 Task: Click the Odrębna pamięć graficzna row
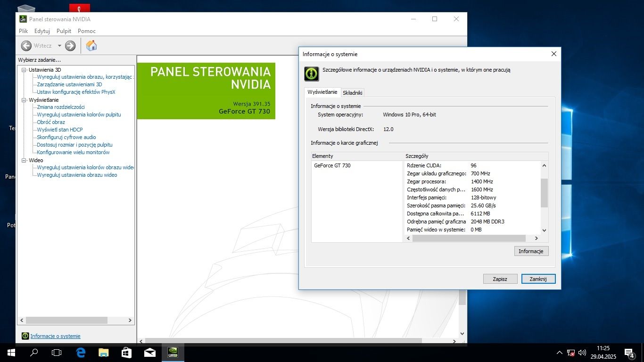[x=472, y=222]
